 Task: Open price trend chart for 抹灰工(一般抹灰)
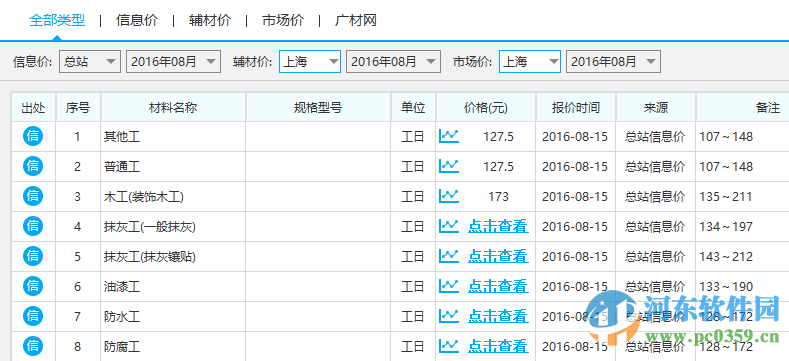tap(449, 226)
